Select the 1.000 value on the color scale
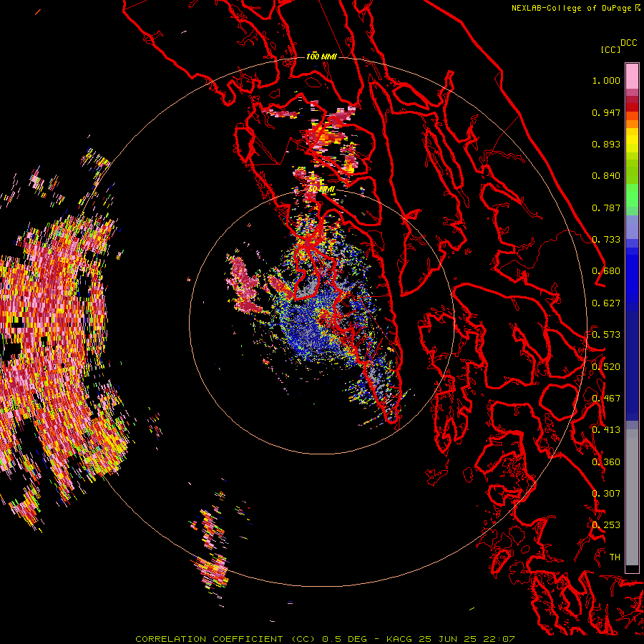 [606, 80]
